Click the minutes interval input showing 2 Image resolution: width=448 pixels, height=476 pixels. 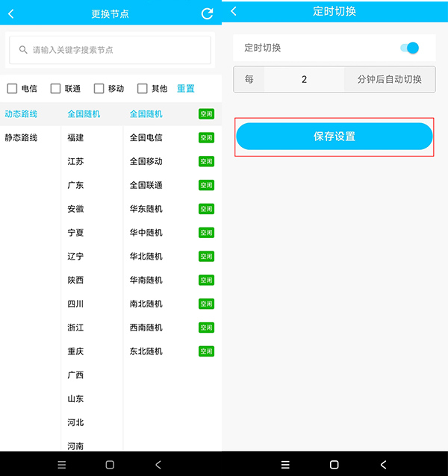pos(304,79)
